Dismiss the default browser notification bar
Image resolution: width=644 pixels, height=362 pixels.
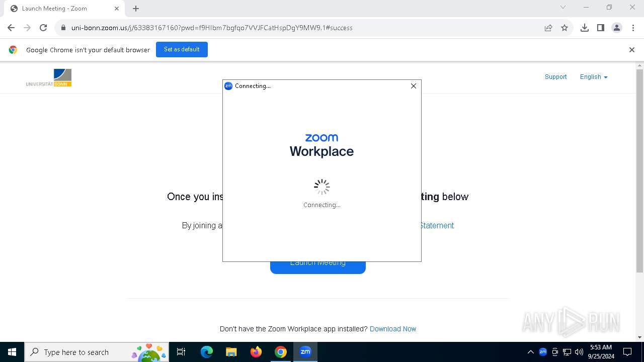[632, 50]
